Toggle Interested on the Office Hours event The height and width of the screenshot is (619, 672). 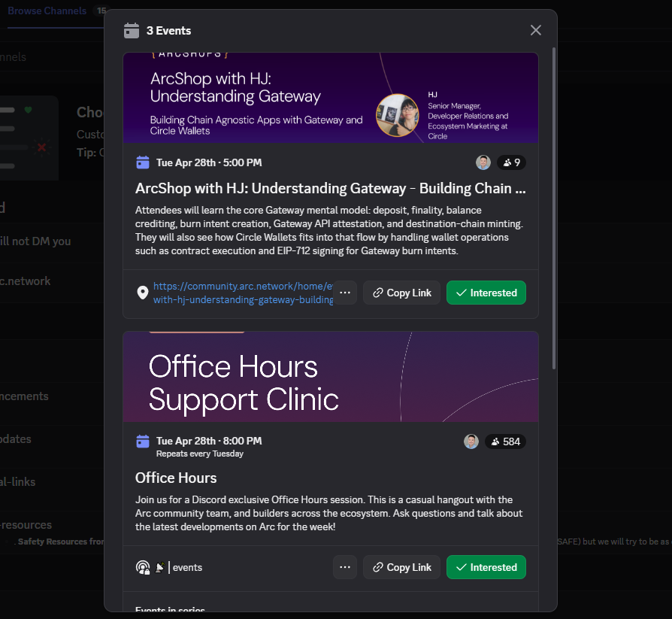click(x=486, y=567)
